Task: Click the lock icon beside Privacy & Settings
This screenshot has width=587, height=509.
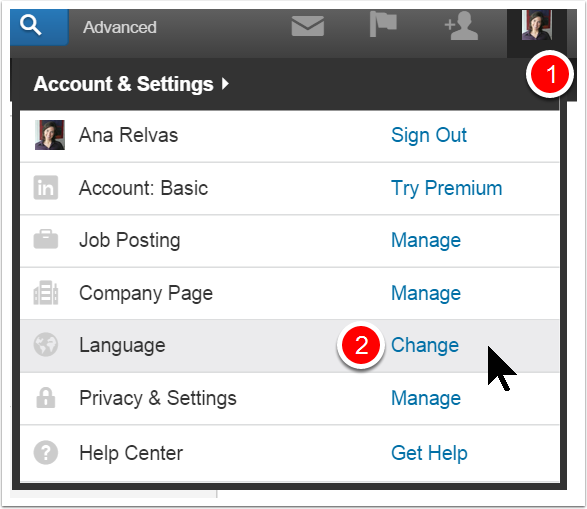Action: pos(46,397)
